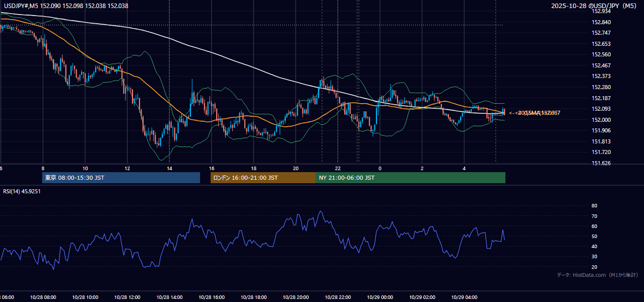Click price level 152.187 on the axis

[601, 98]
